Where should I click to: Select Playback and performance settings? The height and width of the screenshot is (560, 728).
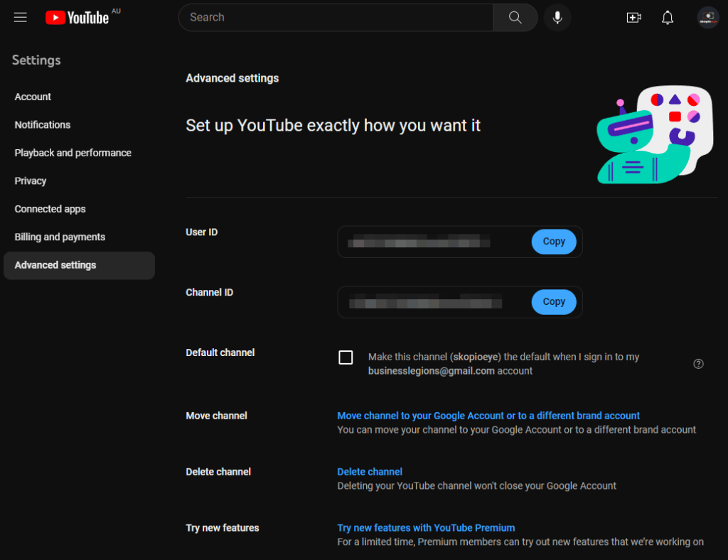click(x=73, y=152)
